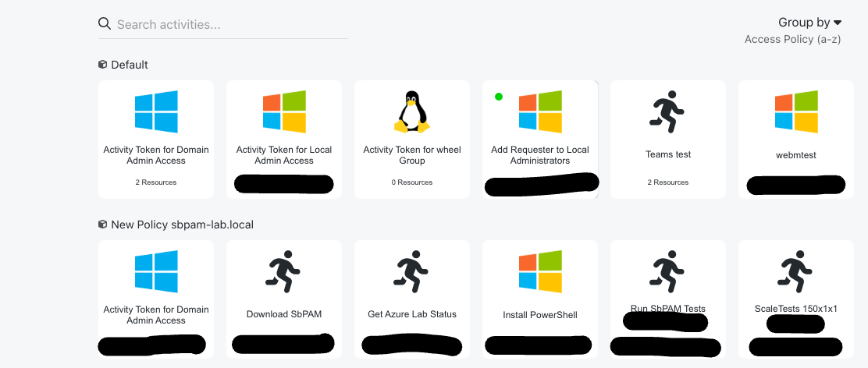Screen dimensions: 868x368
Task: Click the Teams test running man icon
Action: point(667,111)
